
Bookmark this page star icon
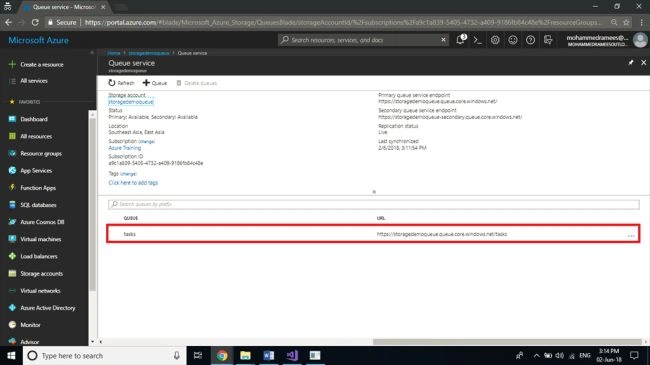coord(626,22)
